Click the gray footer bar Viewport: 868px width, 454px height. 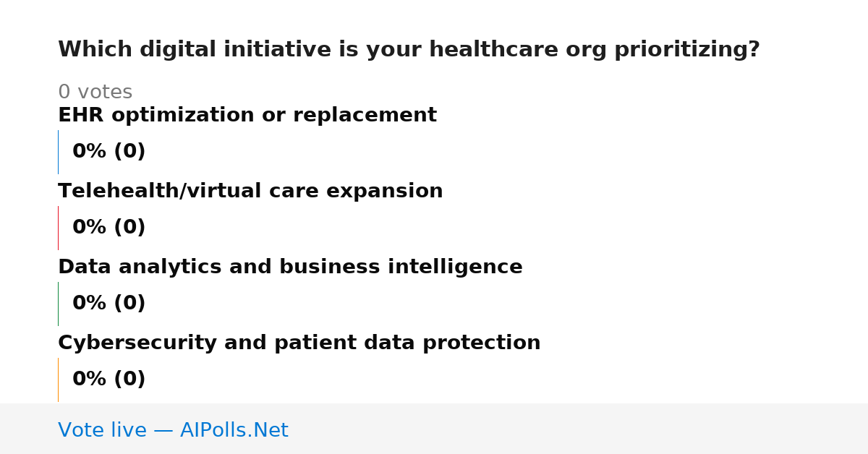click(x=434, y=429)
